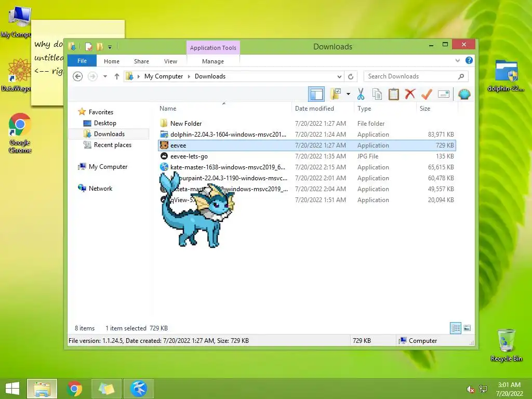Open the File tab
The width and height of the screenshot is (532, 399).
[82, 61]
